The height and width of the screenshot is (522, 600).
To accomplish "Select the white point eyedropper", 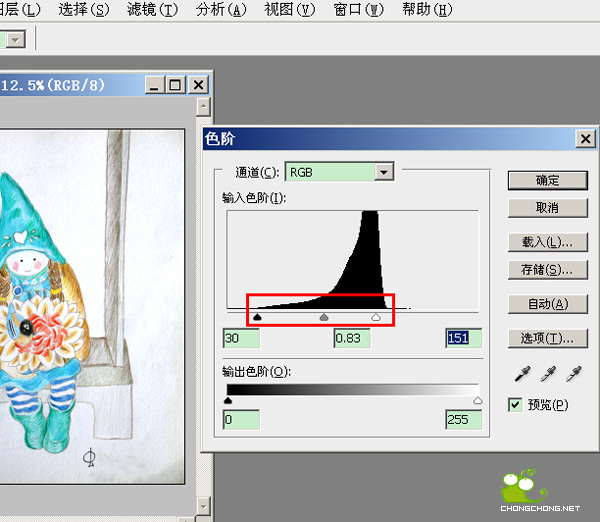I will pos(574,374).
